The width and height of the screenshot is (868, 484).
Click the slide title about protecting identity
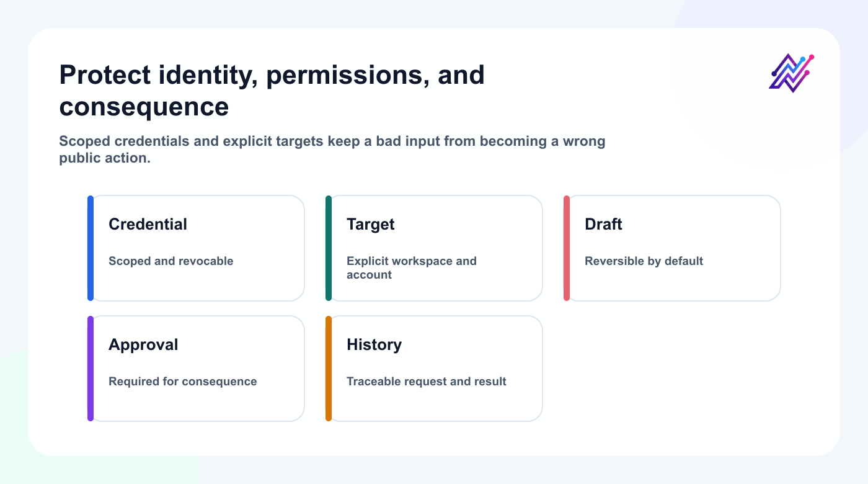coord(272,91)
